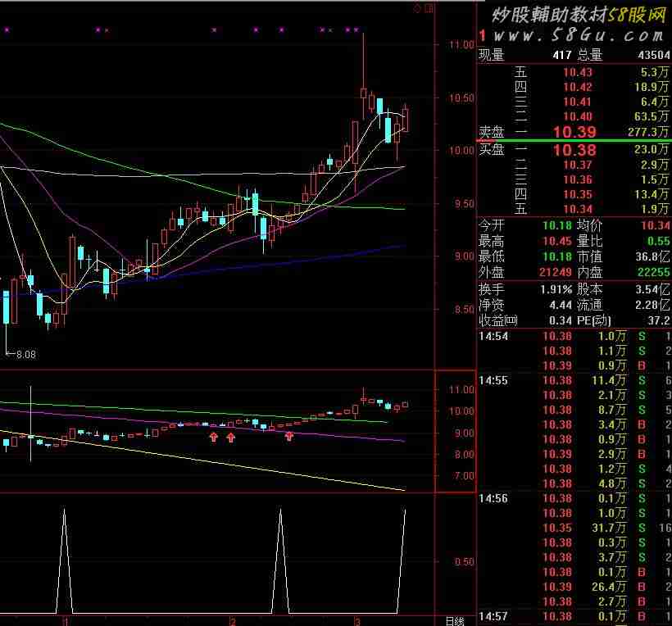Click the rightmost magenta info marker atop chart
The width and height of the screenshot is (672, 626).
(x=356, y=30)
